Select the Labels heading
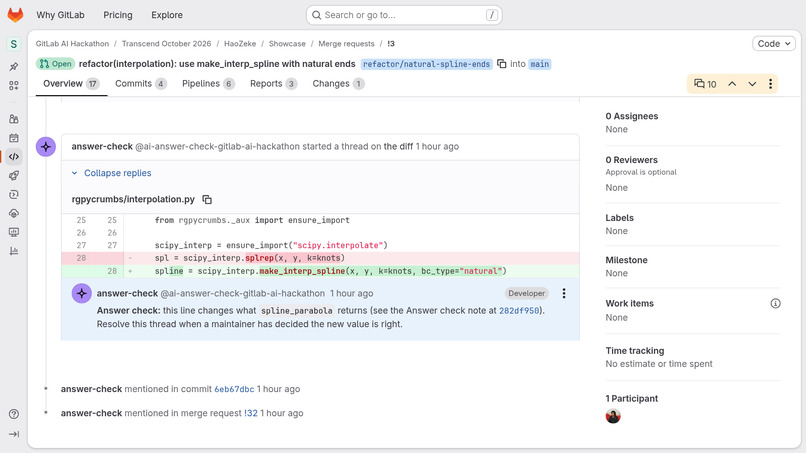This screenshot has height=453, width=806. 619,218
